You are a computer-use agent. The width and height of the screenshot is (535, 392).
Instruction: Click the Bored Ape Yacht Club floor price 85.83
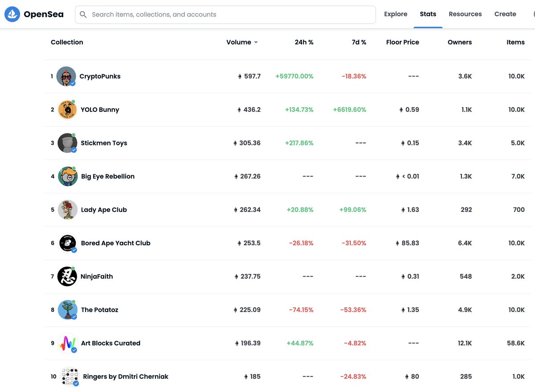point(410,243)
